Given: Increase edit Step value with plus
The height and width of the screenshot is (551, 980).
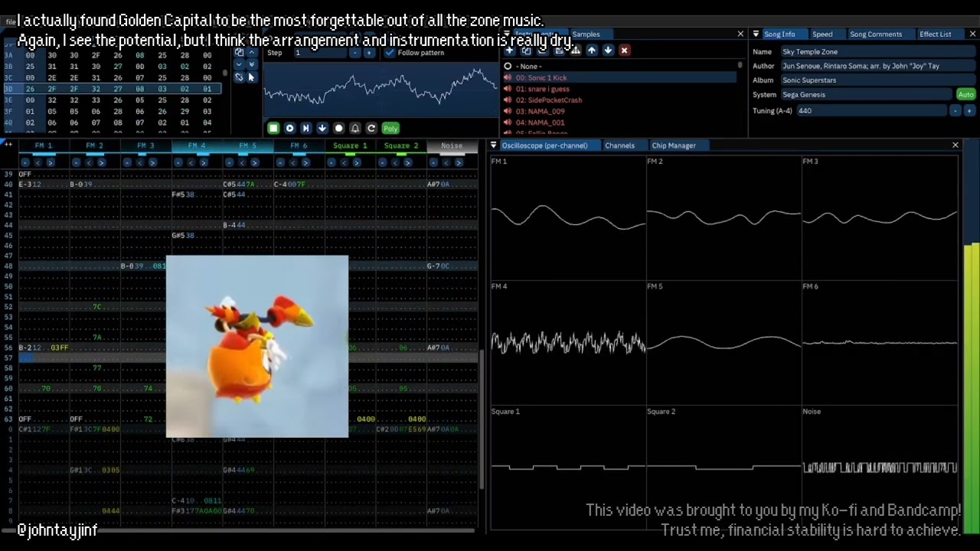Looking at the screenshot, I should pos(368,53).
